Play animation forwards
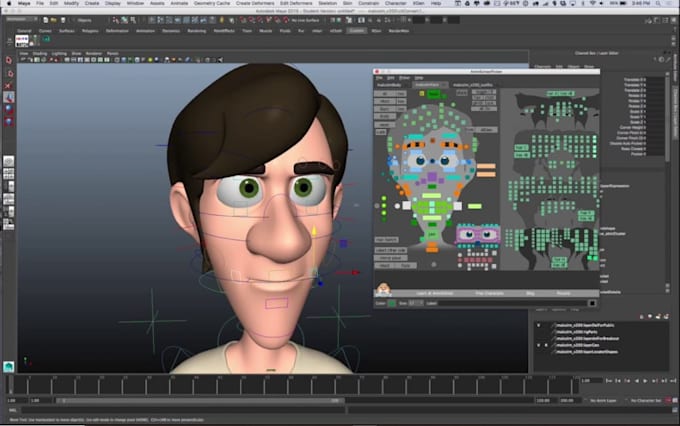The width and height of the screenshot is (680, 426). 645,380
